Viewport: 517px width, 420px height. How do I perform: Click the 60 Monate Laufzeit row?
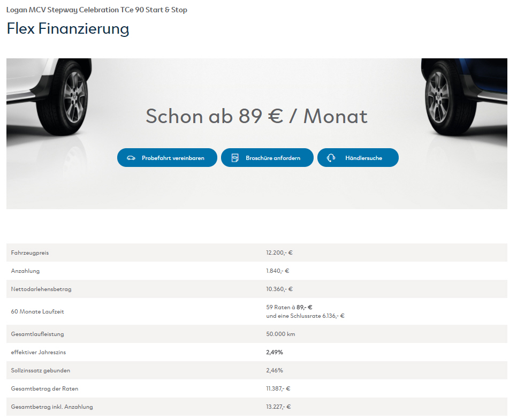(257, 311)
